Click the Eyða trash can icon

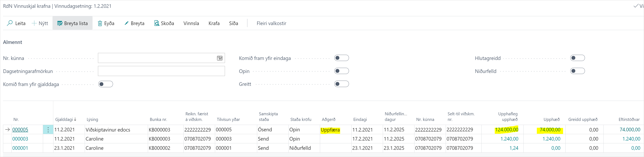point(100,23)
